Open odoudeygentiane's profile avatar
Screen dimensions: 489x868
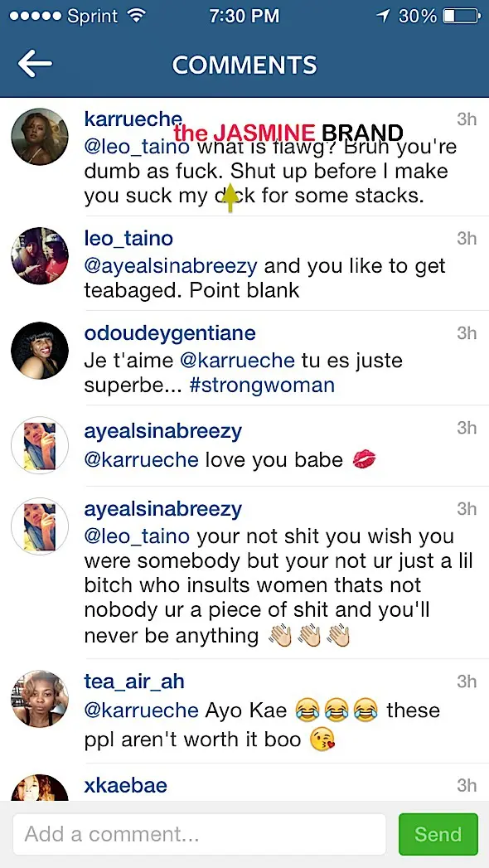[x=40, y=351]
